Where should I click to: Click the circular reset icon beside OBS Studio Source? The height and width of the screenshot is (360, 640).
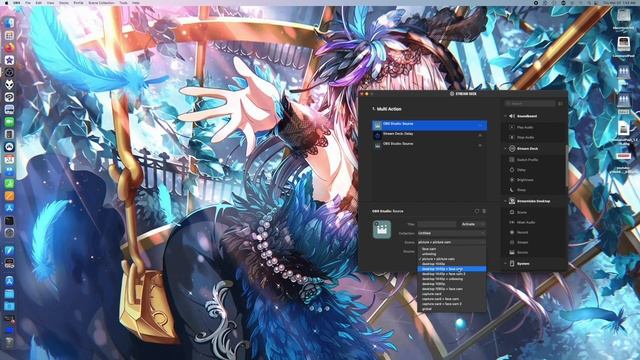[x=476, y=211]
